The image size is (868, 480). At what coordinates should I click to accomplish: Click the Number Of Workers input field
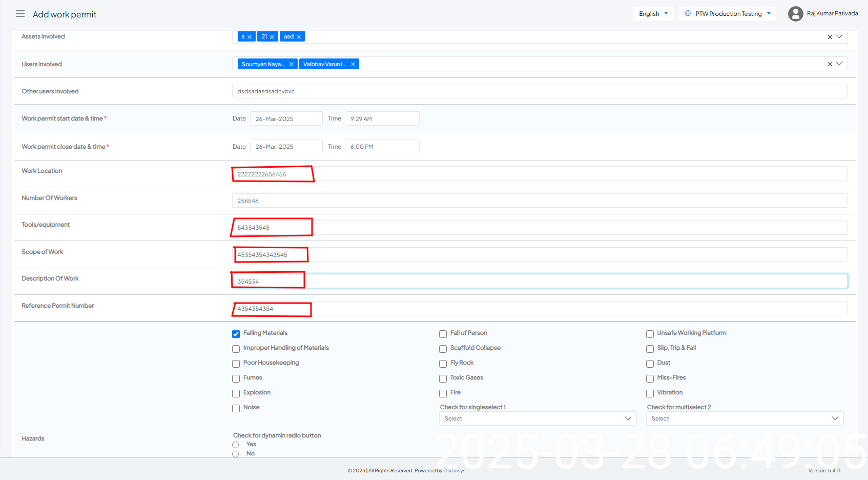[x=540, y=201]
